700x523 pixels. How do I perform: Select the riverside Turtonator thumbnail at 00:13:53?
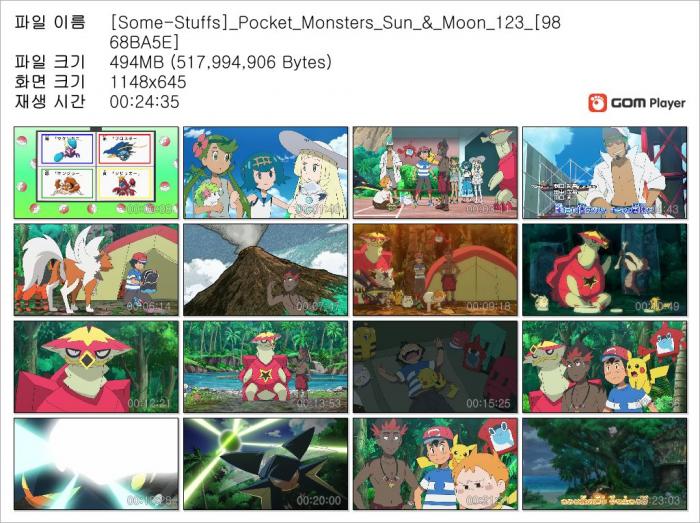266,367
